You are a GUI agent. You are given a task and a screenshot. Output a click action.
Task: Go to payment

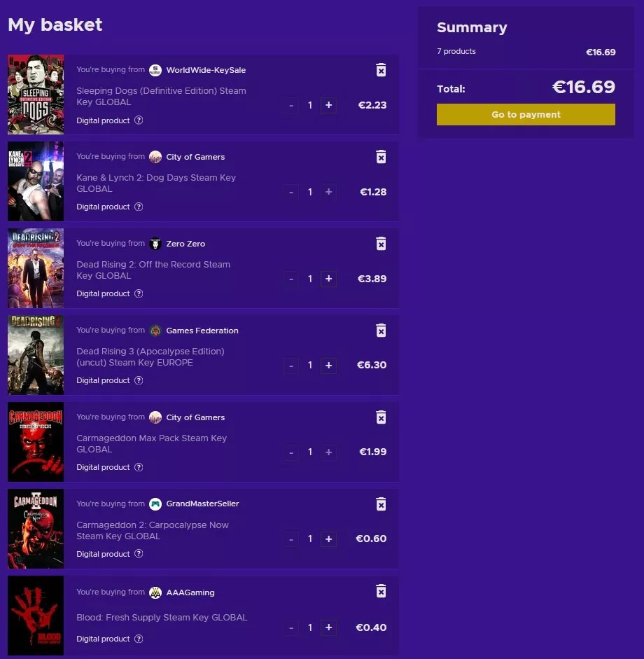coord(526,114)
